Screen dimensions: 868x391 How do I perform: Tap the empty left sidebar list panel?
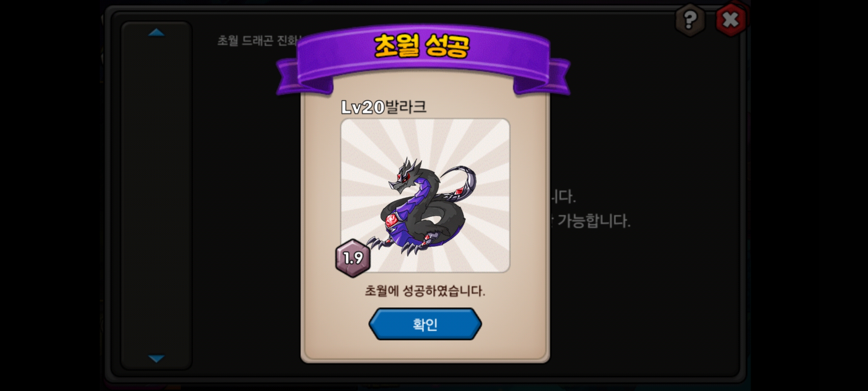[x=156, y=195]
